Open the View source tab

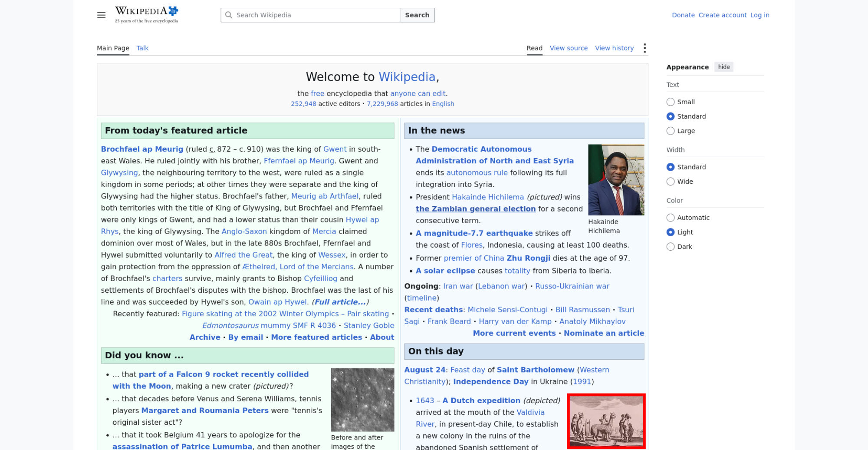(x=569, y=48)
